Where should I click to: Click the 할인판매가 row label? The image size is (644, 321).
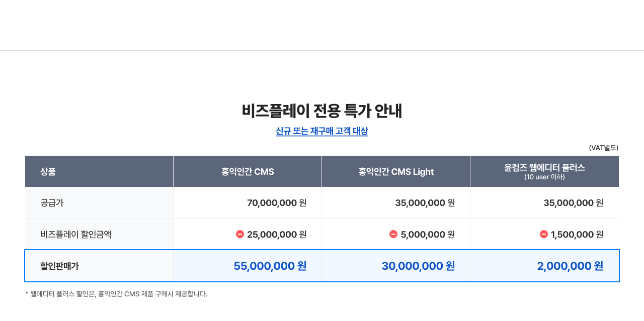(59, 266)
